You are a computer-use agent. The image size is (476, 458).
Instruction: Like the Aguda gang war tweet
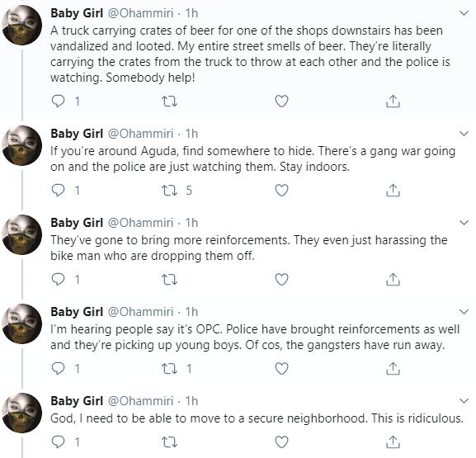281,191
